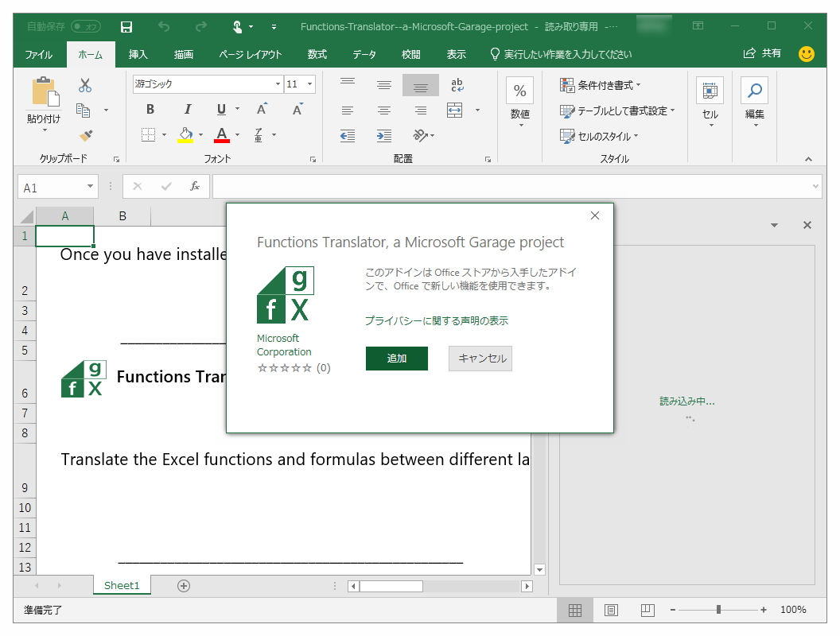Open the 編集 editing search icon

tap(753, 90)
